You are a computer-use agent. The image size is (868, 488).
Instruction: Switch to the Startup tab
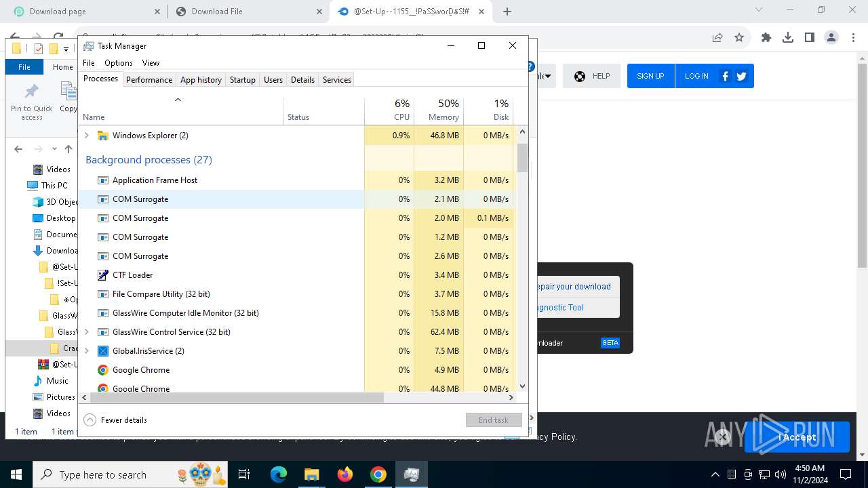[x=242, y=80]
